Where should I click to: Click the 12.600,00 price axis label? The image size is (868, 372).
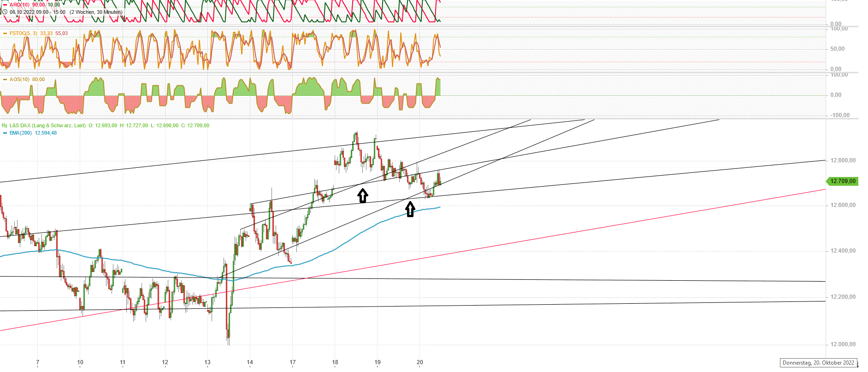843,205
